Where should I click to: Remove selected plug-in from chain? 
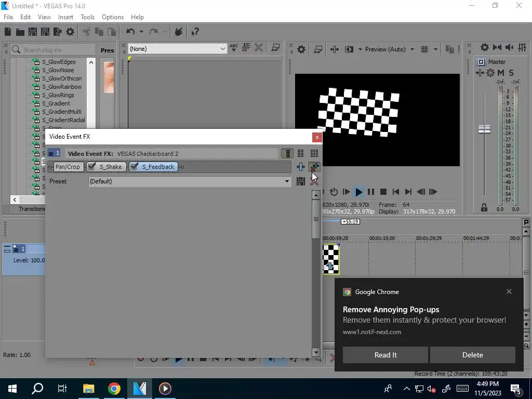pos(314,167)
